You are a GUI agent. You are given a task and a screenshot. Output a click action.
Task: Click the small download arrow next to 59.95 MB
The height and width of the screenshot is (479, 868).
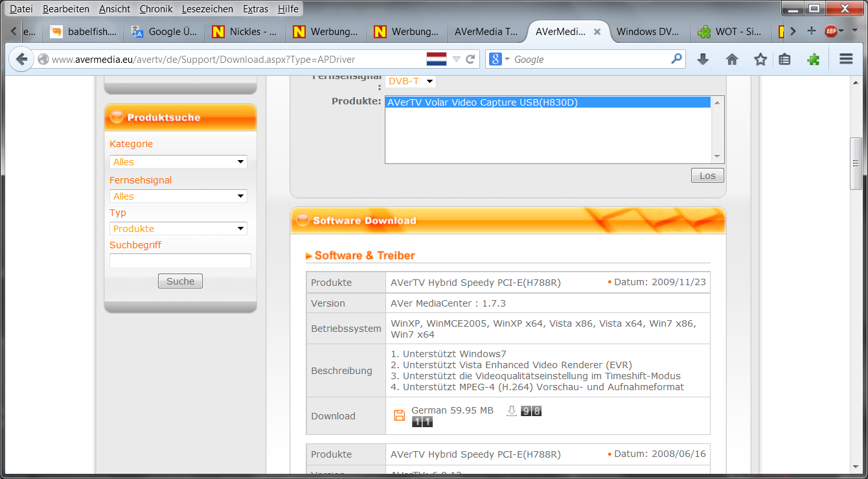pos(512,411)
